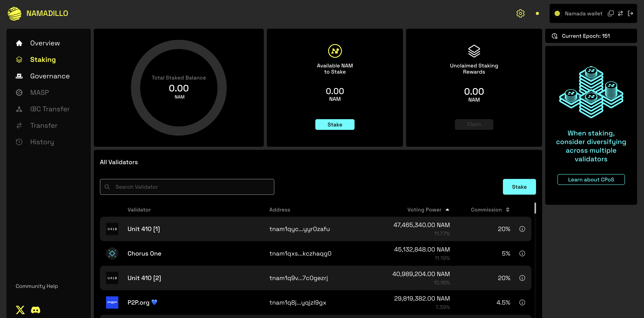Click the NAMADILLO brand name
Viewport: 644px width, 318px height.
pyautogui.click(x=47, y=14)
